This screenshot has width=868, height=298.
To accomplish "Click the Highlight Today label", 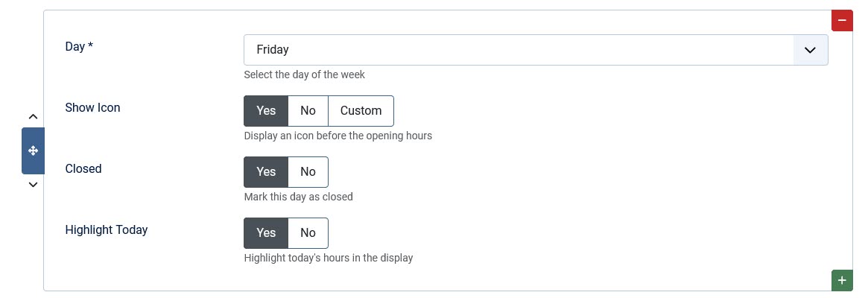I will [x=107, y=230].
